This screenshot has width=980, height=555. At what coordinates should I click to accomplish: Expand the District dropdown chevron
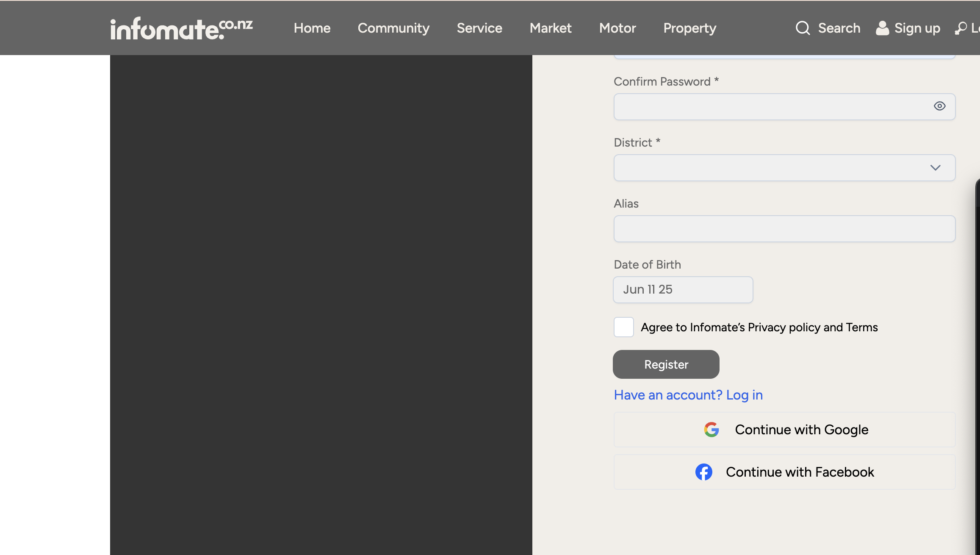[935, 168]
